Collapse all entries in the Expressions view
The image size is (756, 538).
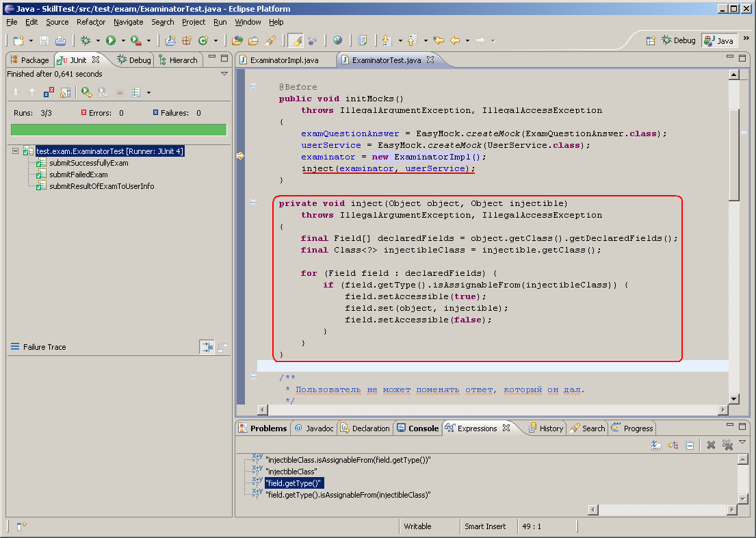point(689,445)
